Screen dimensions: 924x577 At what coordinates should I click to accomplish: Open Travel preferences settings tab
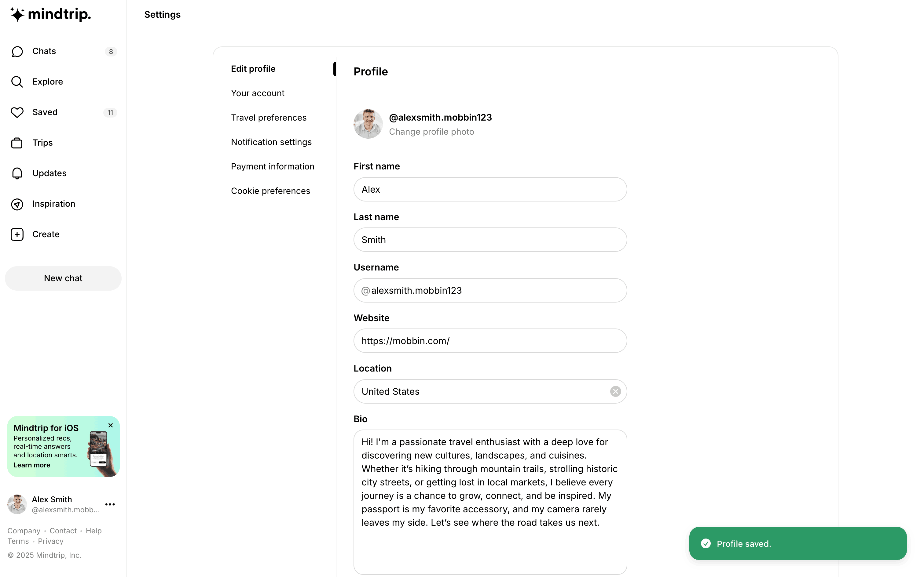(x=268, y=118)
